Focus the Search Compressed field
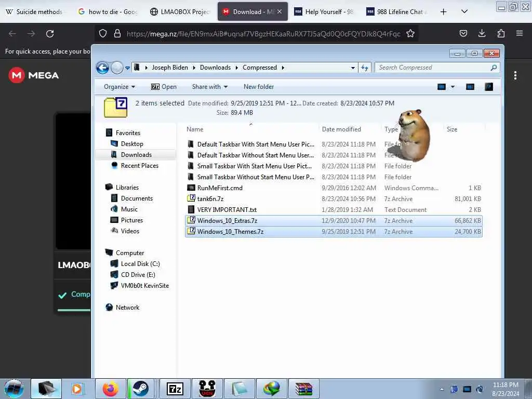The width and height of the screenshot is (532, 399). (x=437, y=68)
